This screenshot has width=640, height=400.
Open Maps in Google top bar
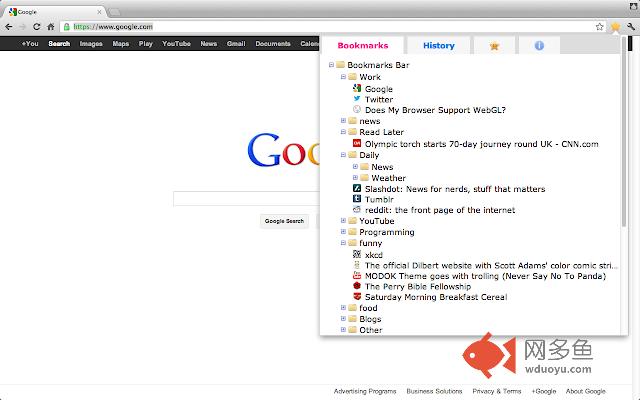click(120, 43)
